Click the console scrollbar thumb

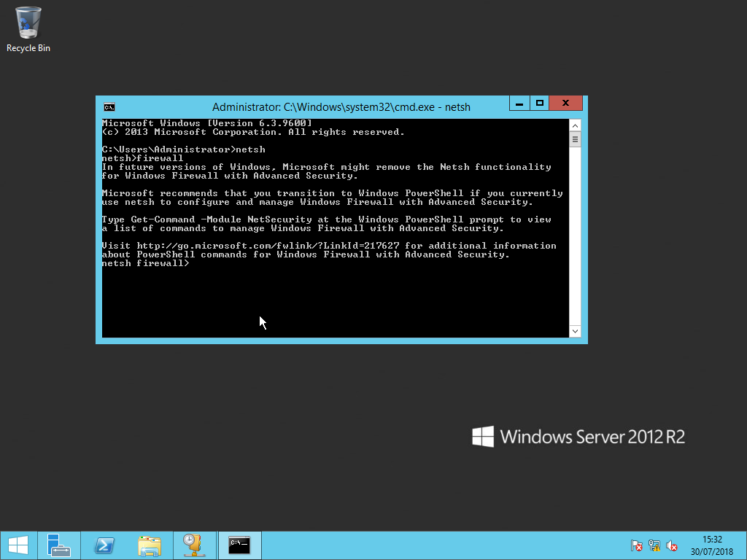(x=575, y=139)
